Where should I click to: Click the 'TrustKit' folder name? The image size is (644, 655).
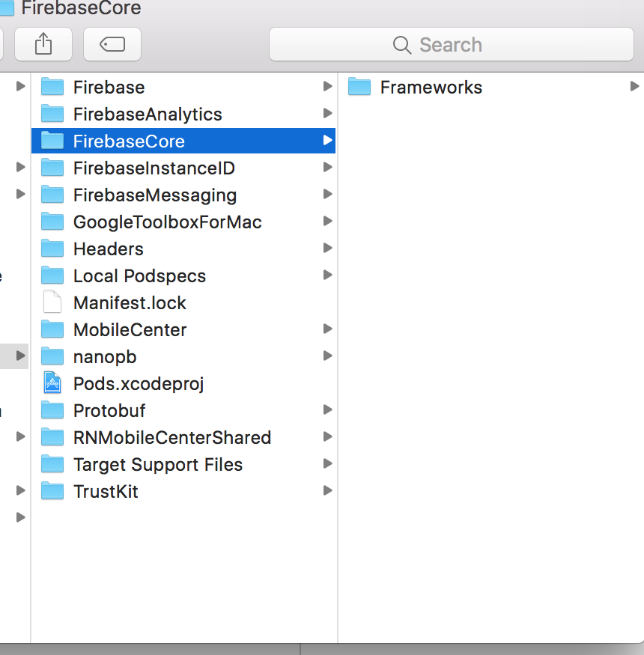point(106,492)
